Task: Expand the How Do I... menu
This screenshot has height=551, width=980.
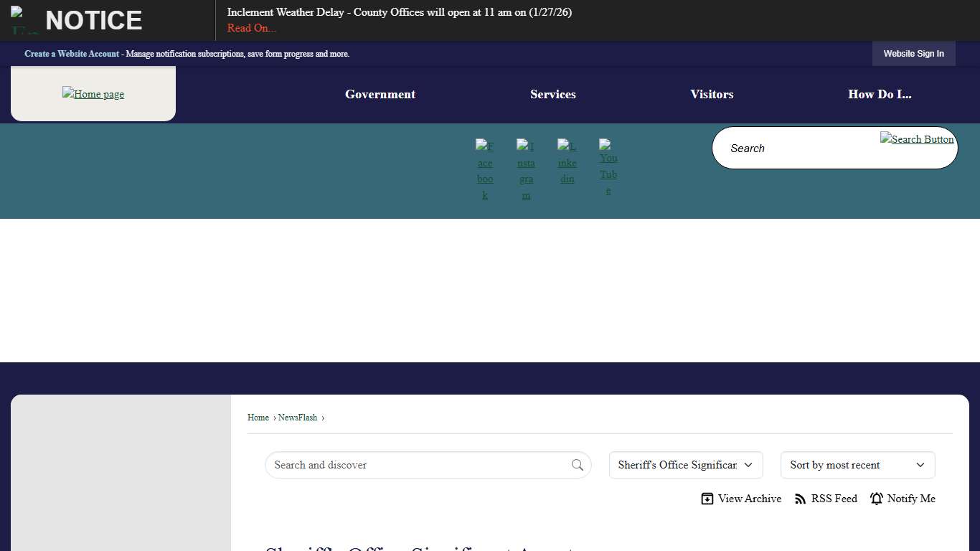Action: click(880, 94)
